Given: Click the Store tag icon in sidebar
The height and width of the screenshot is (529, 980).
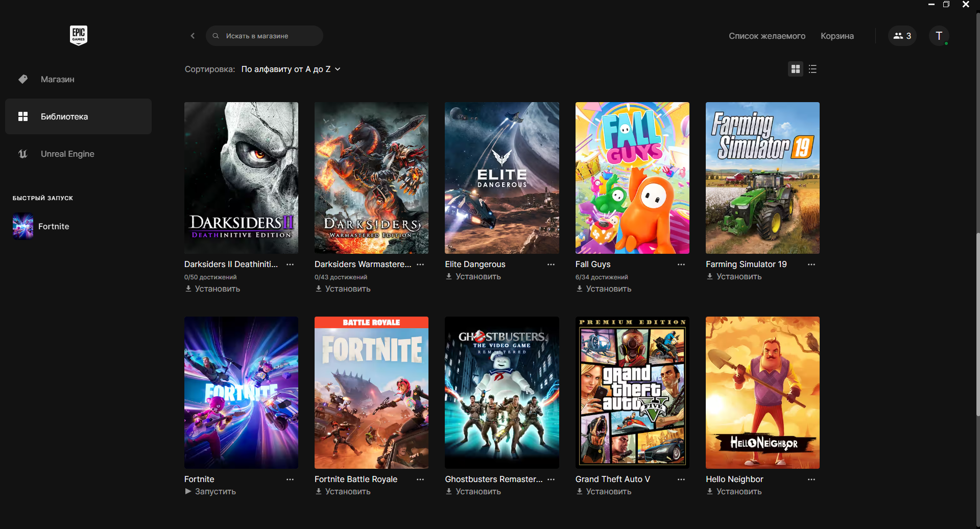Looking at the screenshot, I should click(x=23, y=79).
